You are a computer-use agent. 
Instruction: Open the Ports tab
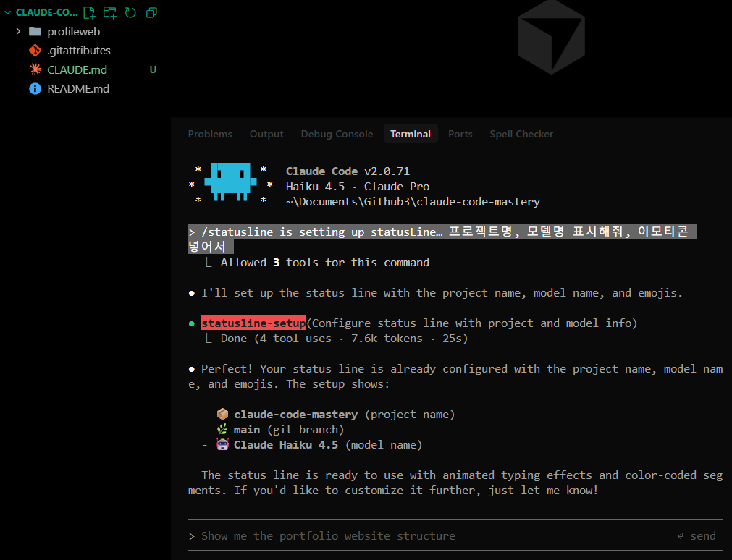point(460,134)
